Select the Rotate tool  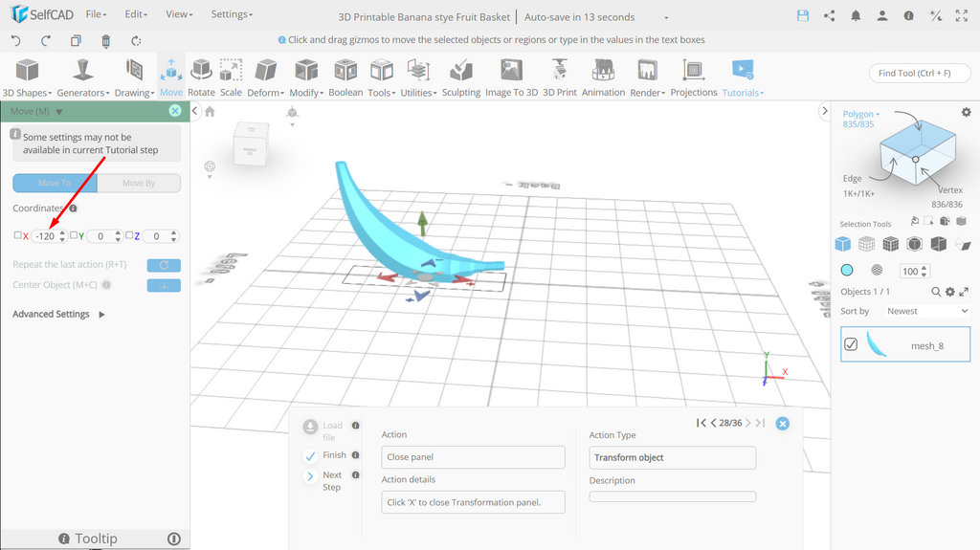pos(201,77)
